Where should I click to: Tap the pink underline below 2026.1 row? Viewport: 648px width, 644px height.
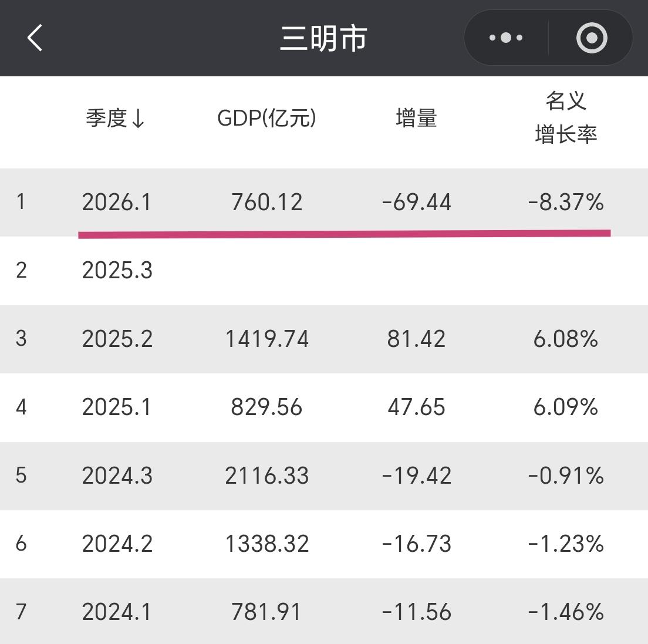point(345,233)
